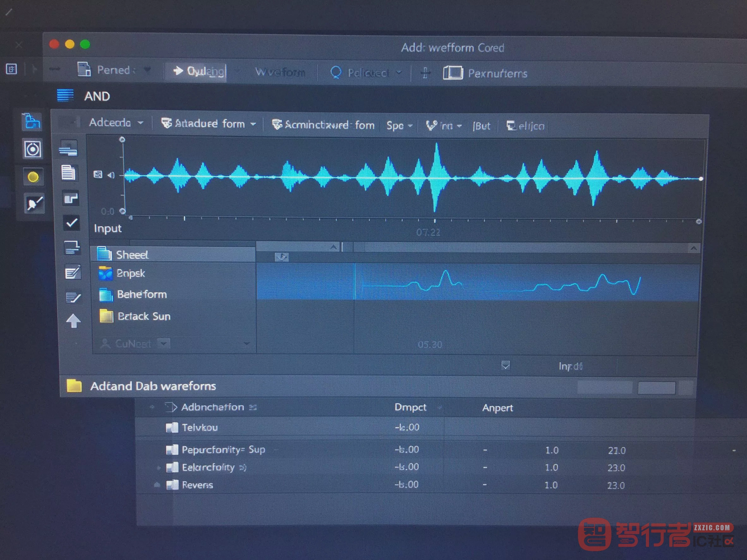This screenshot has height=560, width=747.
Task: Click the Inp.d6 field
Action: [570, 366]
